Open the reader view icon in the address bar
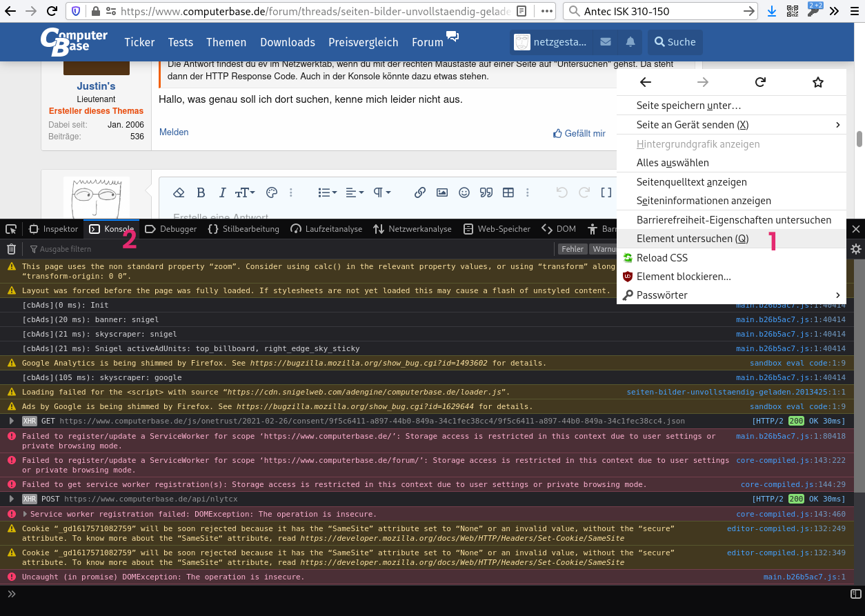The width and height of the screenshot is (865, 616). pyautogui.click(x=522, y=11)
